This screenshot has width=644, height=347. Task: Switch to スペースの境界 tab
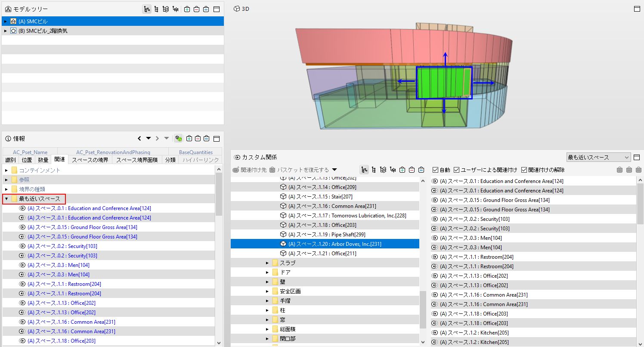click(90, 160)
